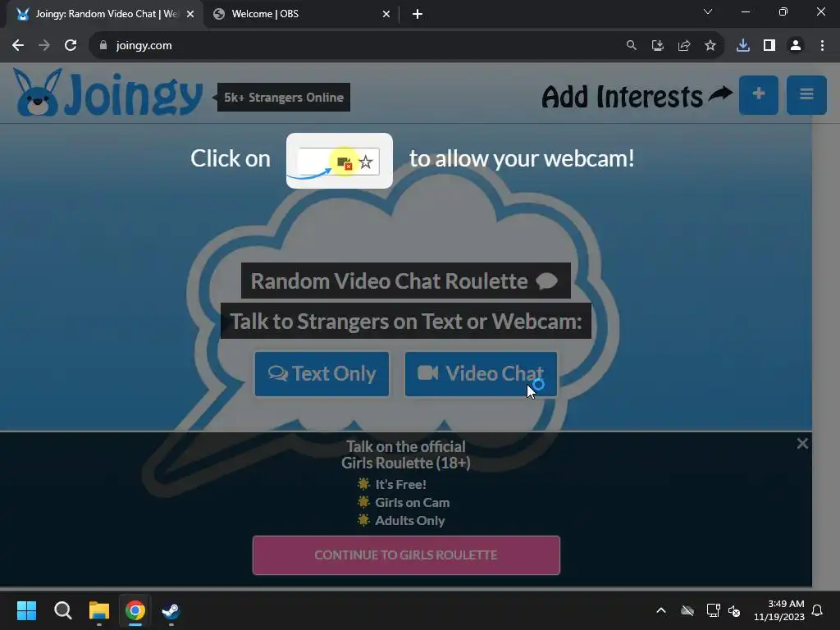This screenshot has width=840, height=630.
Task: Open the Windows Start menu
Action: click(26, 610)
